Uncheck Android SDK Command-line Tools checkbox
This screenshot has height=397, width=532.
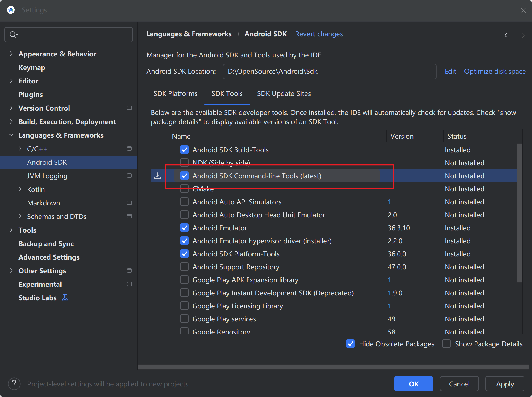[x=184, y=176]
